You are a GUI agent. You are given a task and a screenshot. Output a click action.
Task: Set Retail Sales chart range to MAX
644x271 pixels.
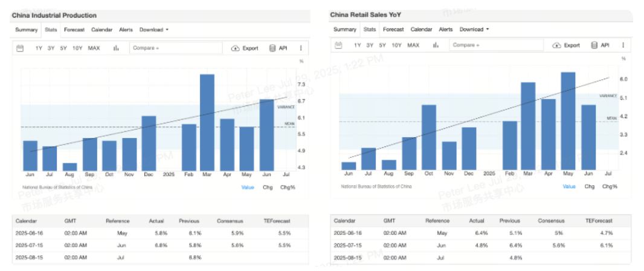(413, 45)
